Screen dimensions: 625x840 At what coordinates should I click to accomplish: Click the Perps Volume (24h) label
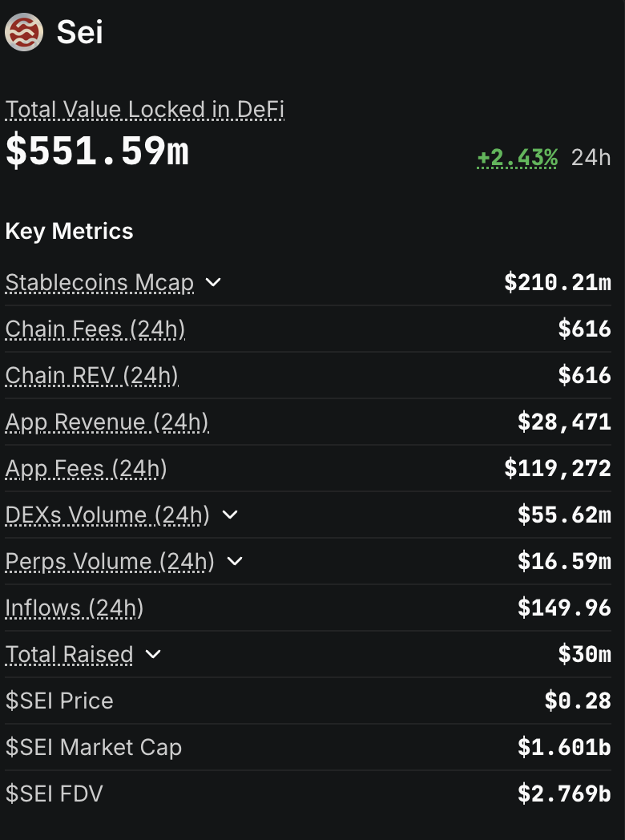(110, 562)
